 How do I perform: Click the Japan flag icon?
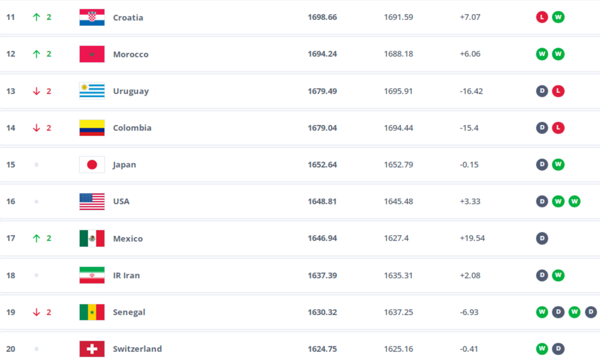pos(92,164)
